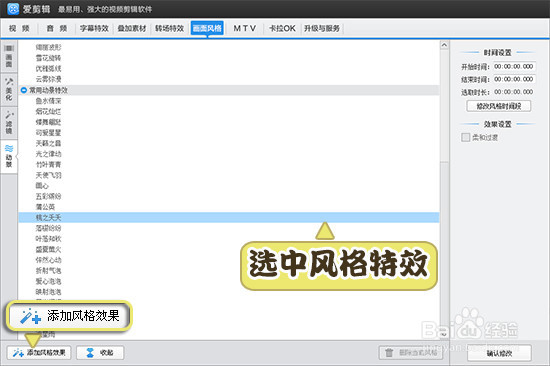The width and height of the screenshot is (550, 366).
Task: Open the 动景 side tab
Action: (9, 157)
